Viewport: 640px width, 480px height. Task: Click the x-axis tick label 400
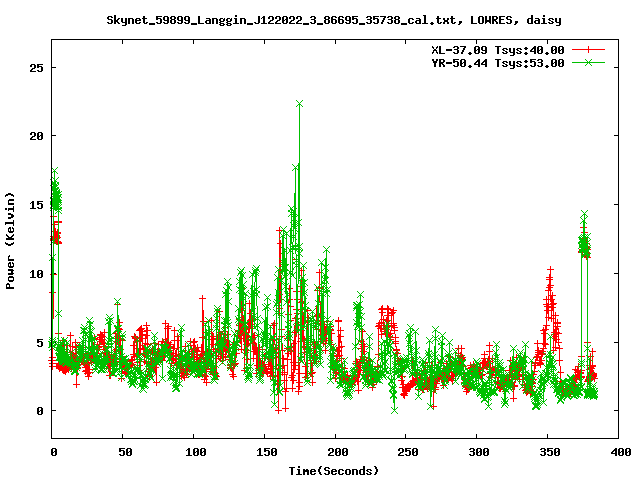click(620, 452)
